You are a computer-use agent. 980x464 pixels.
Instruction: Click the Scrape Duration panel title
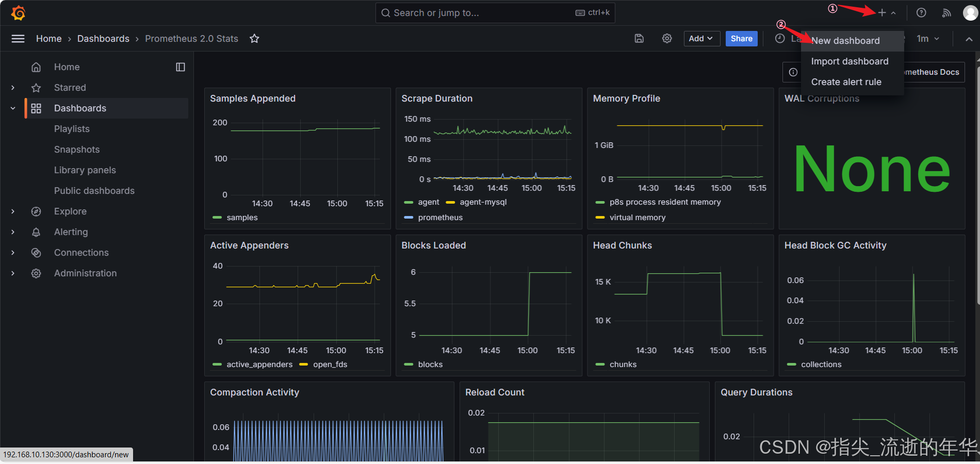point(437,98)
